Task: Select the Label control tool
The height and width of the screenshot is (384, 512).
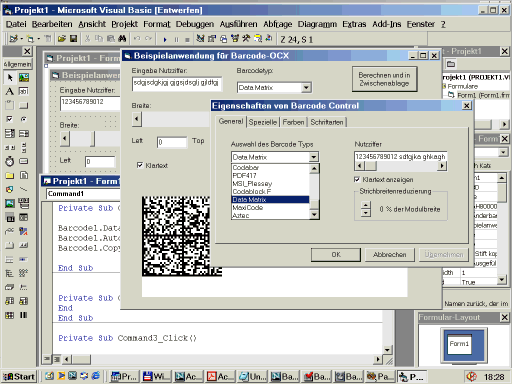Action: [x=10, y=91]
